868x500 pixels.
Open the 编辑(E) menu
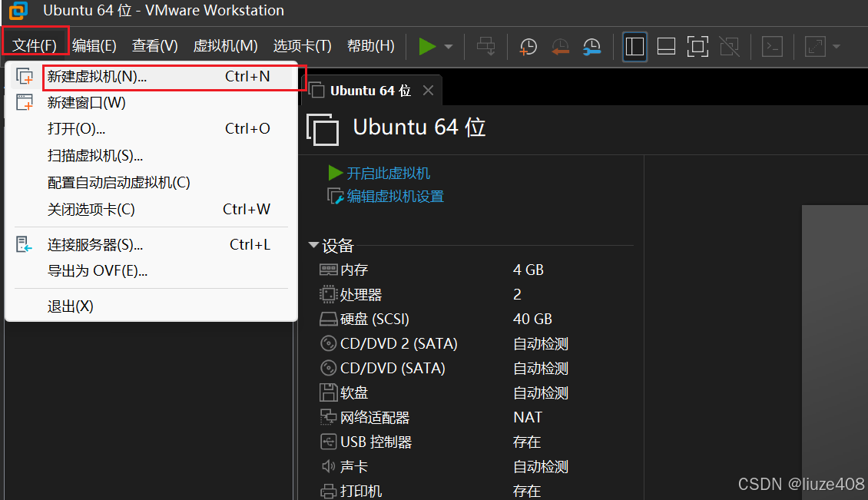(94, 45)
